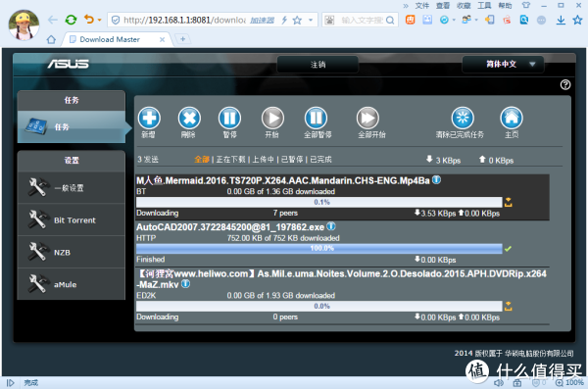The width and height of the screenshot is (588, 389).
Task: Open the 文件 menu
Action: [x=421, y=6]
